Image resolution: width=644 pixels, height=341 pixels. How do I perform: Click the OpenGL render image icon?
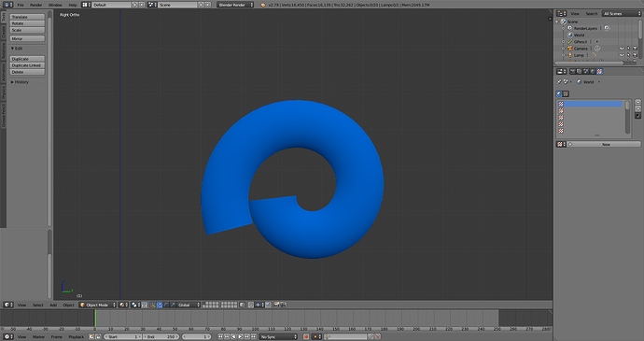(x=276, y=305)
